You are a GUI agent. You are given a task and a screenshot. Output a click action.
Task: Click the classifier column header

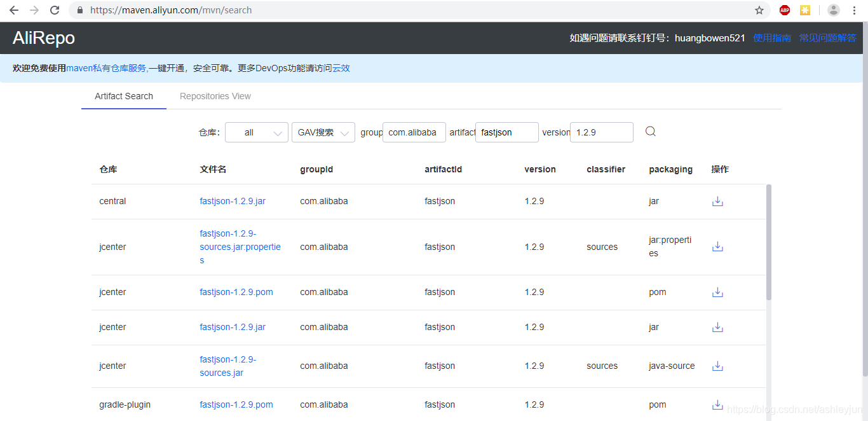(606, 170)
